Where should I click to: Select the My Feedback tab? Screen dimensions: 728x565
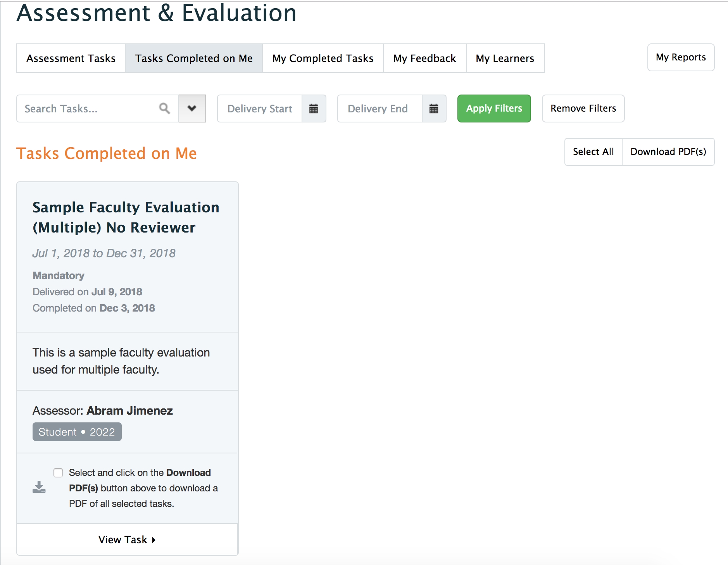click(x=424, y=58)
